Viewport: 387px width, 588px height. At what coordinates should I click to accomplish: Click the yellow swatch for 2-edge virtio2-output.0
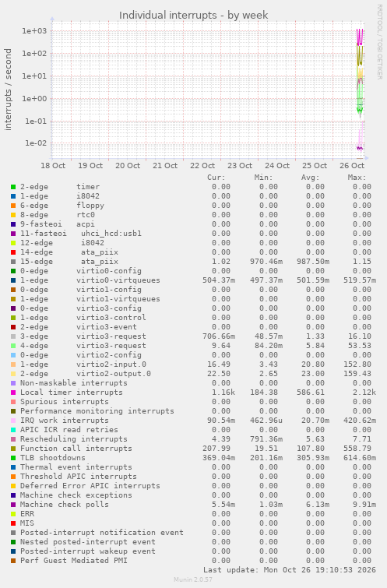tap(13, 374)
